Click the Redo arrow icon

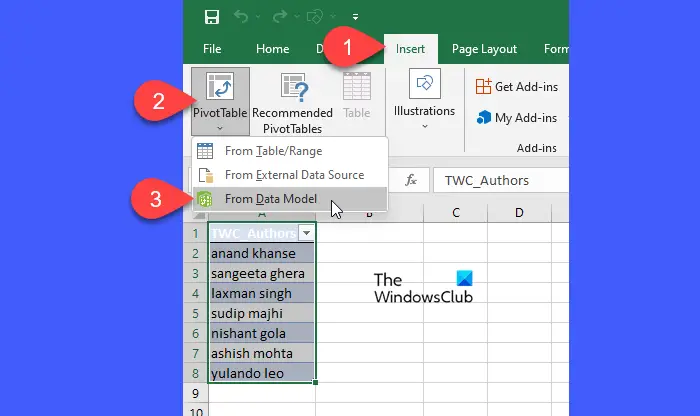click(x=280, y=17)
